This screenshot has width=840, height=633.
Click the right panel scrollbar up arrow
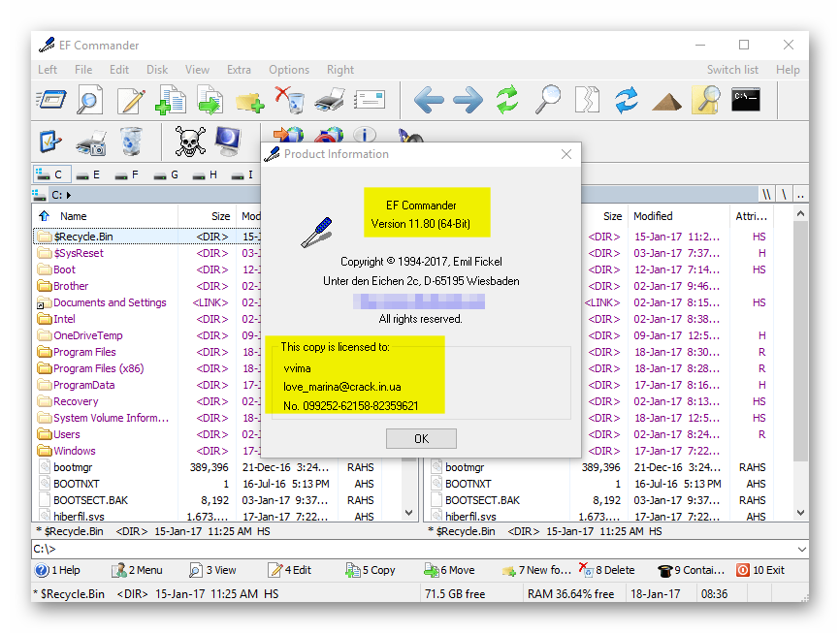coord(800,213)
